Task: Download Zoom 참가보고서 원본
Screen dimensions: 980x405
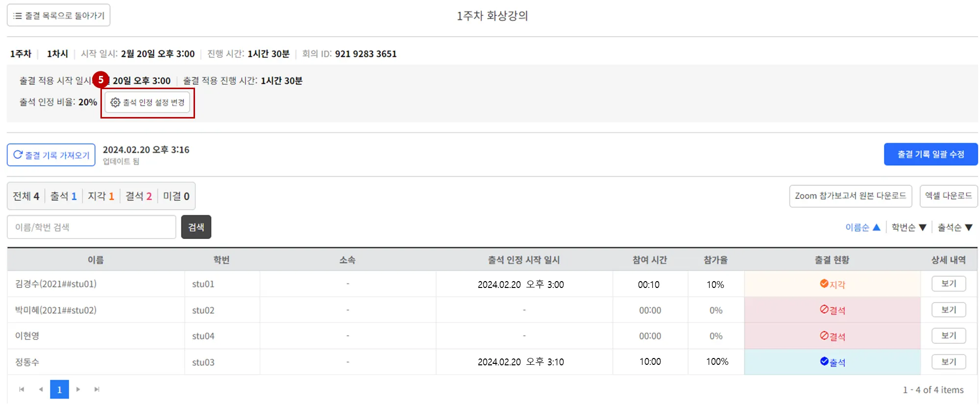Action: pyautogui.click(x=850, y=196)
